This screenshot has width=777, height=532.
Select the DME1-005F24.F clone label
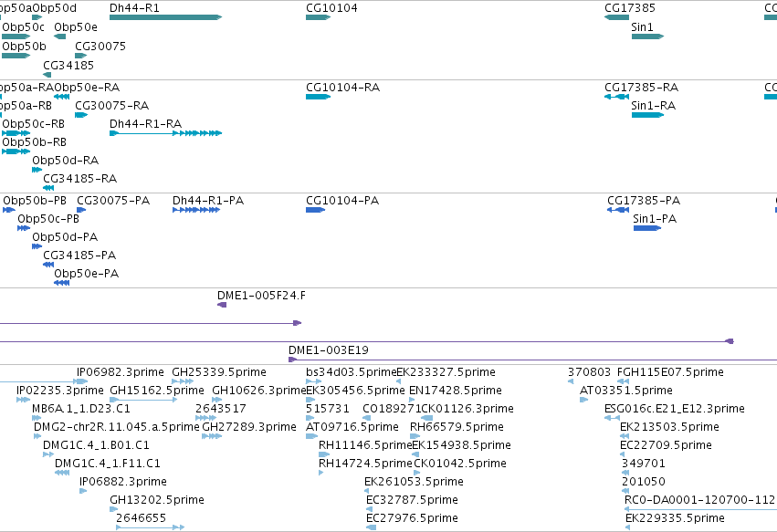coord(262,296)
